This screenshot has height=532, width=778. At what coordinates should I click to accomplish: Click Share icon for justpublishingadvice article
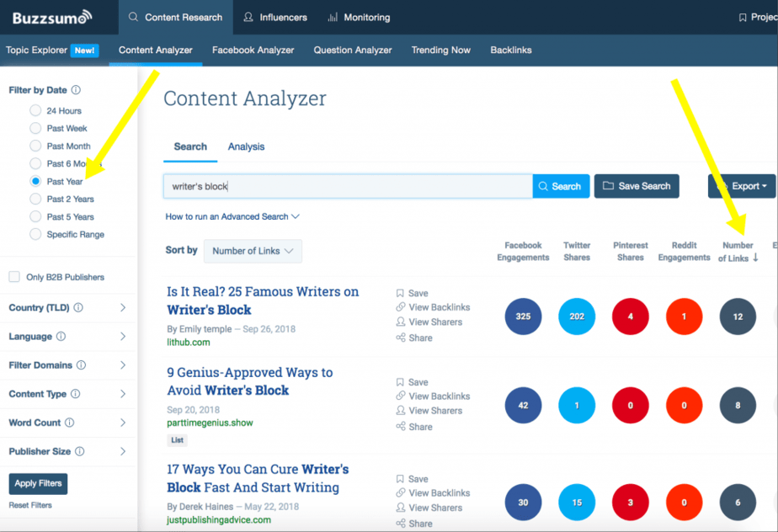pos(401,524)
